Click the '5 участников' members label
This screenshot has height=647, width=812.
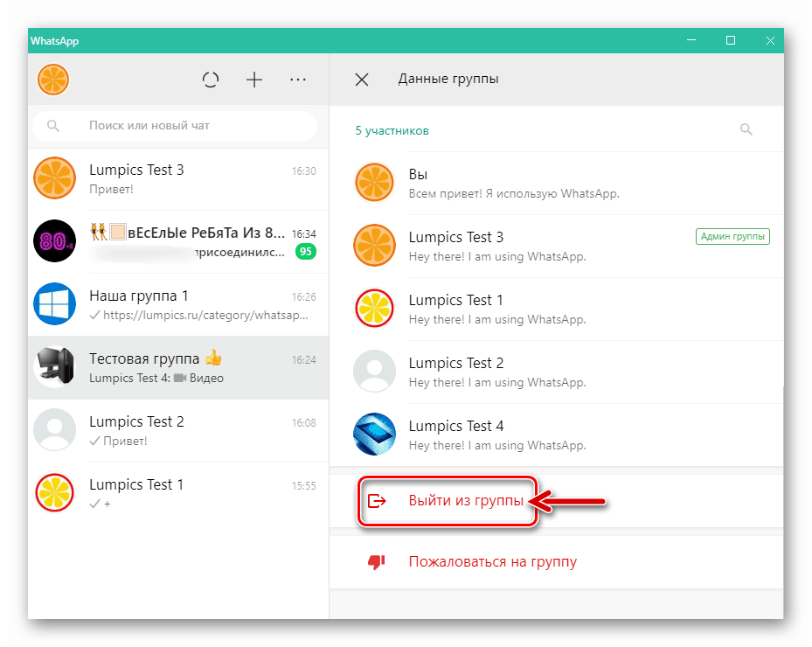tap(392, 129)
